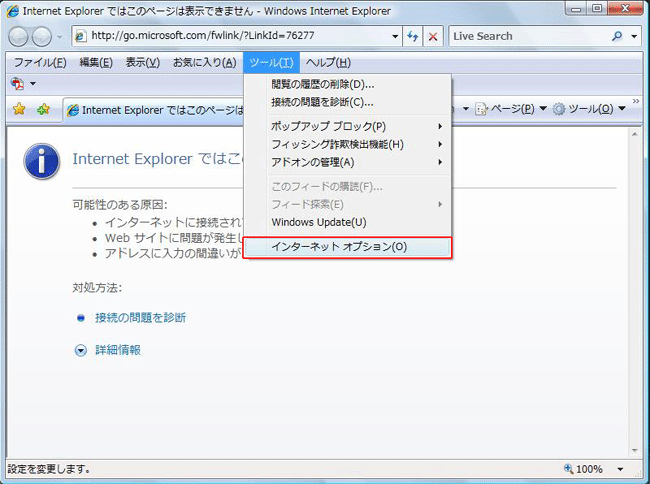Expand the address bar history dropdown
This screenshot has width=650, height=484.
395,36
